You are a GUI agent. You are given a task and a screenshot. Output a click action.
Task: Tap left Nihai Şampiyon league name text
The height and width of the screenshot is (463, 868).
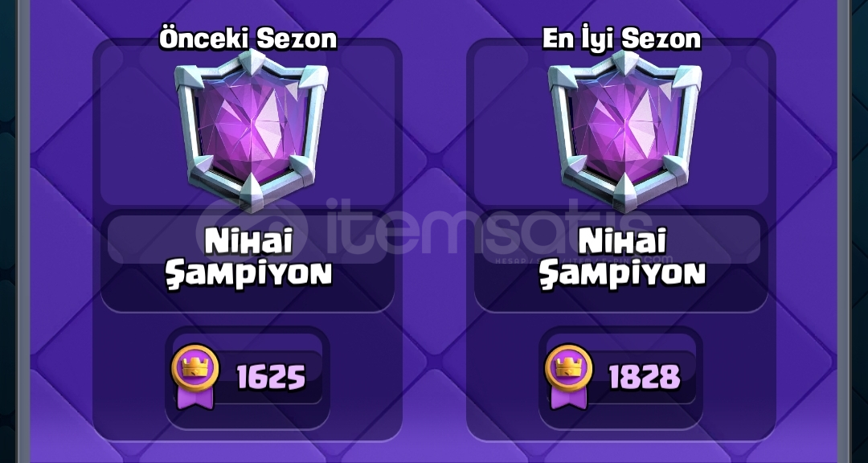[249, 258]
